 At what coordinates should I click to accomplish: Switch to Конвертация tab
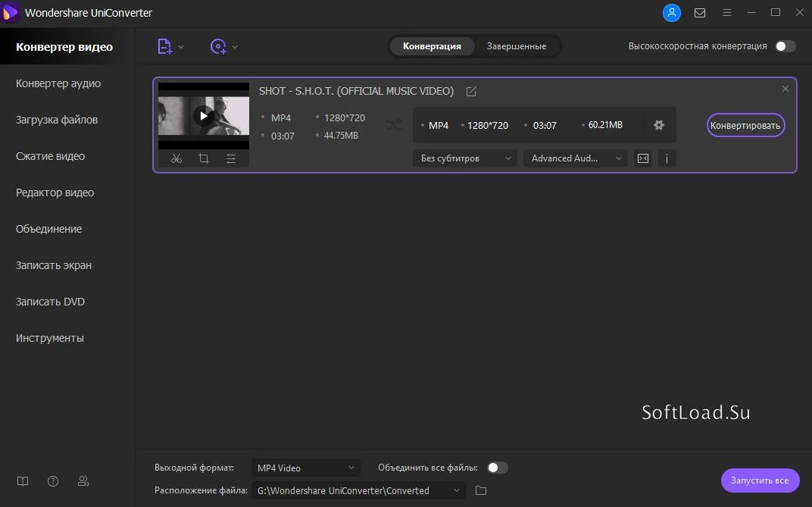(432, 46)
